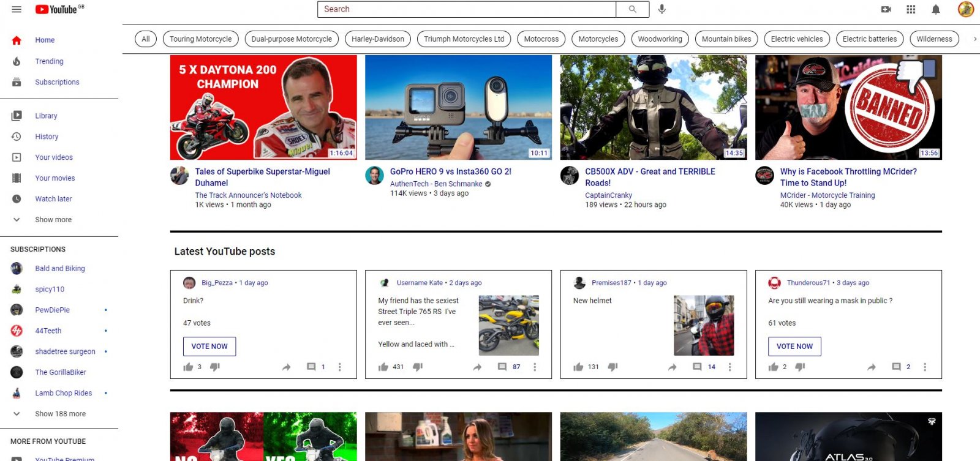Click the Search input field

coord(467,9)
